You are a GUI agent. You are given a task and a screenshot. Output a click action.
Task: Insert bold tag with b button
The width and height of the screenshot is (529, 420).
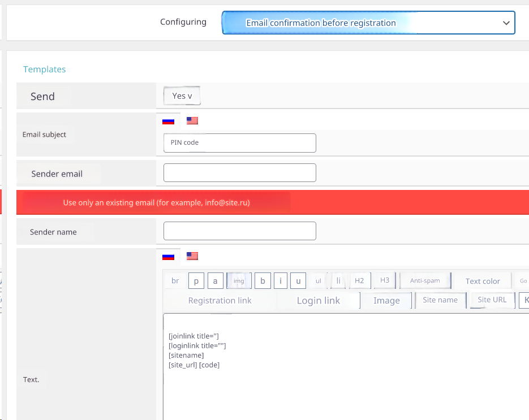[263, 281]
